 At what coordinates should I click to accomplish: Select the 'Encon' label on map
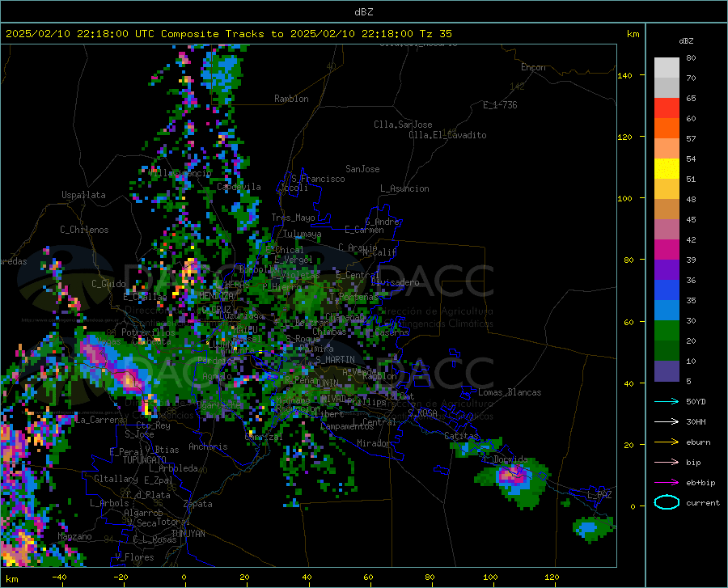click(533, 67)
